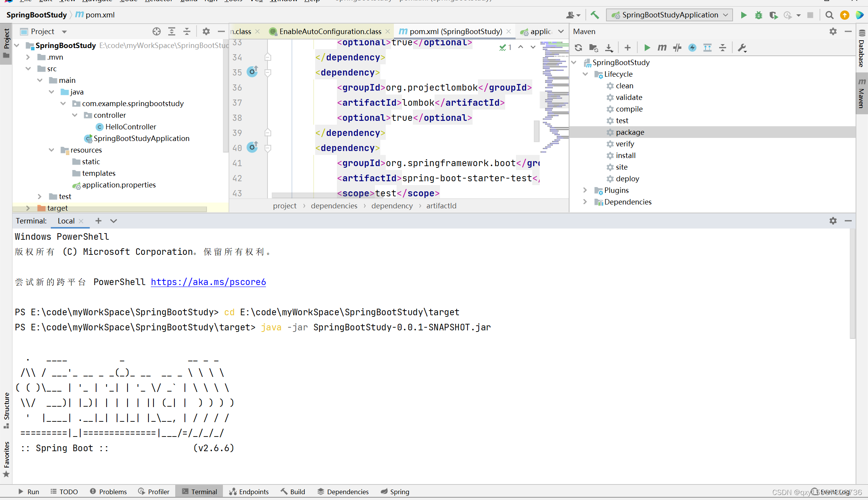Open Dependencies tool window at bottom

coord(343,491)
